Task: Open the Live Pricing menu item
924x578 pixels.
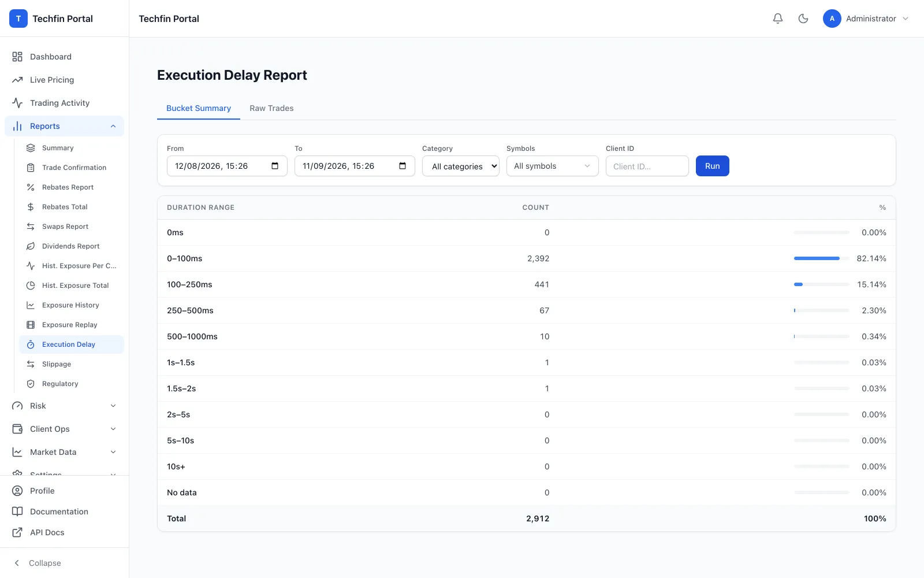Action: coord(64,80)
